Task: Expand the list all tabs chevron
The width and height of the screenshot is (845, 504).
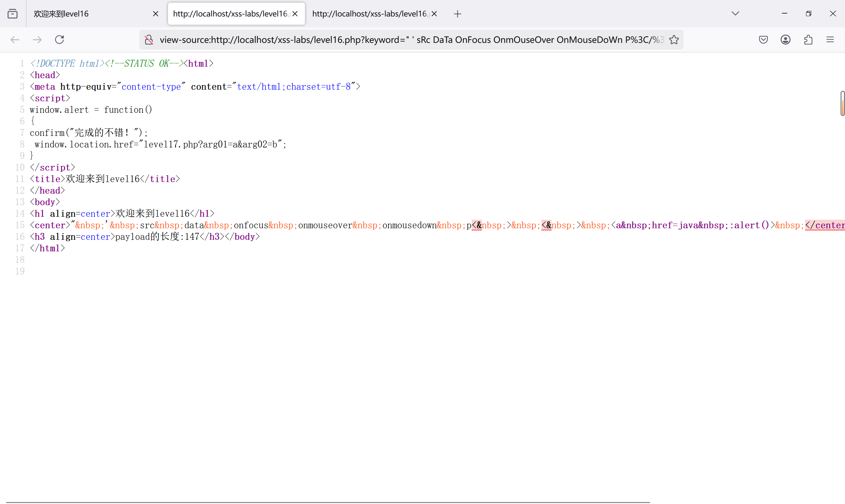Action: [x=735, y=14]
